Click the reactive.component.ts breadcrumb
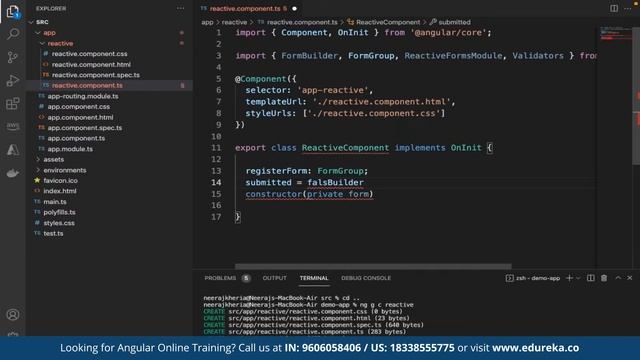 coord(302,22)
